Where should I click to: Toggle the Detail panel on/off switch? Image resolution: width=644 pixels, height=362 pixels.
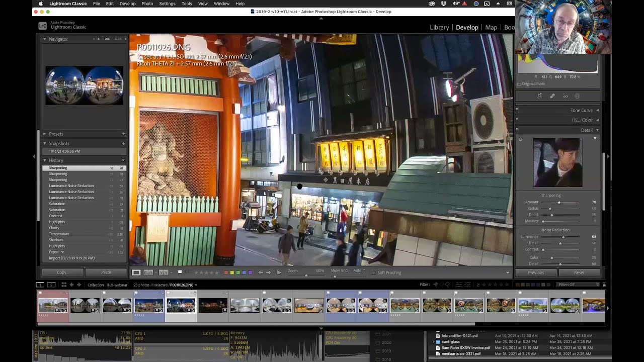pos(517,130)
